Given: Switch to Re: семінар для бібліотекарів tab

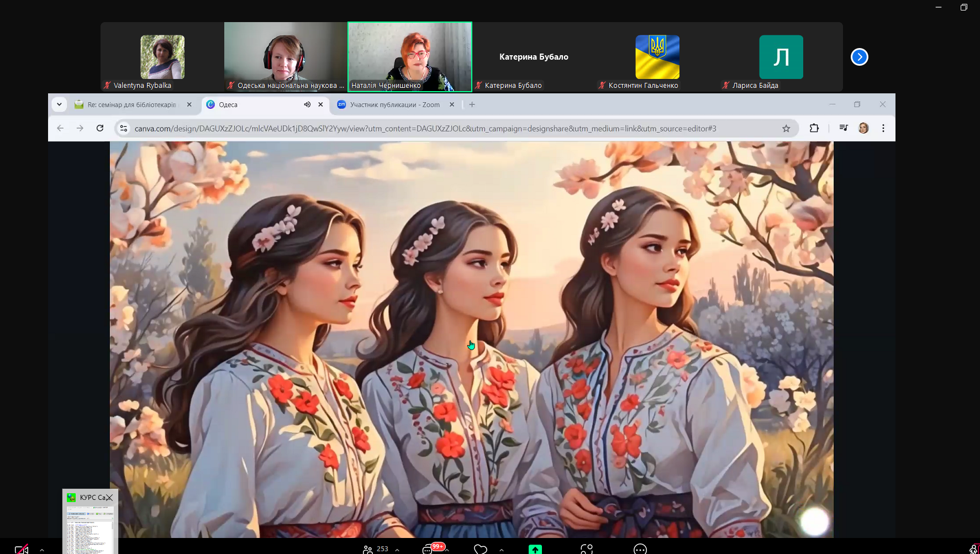Looking at the screenshot, I should pyautogui.click(x=131, y=104).
